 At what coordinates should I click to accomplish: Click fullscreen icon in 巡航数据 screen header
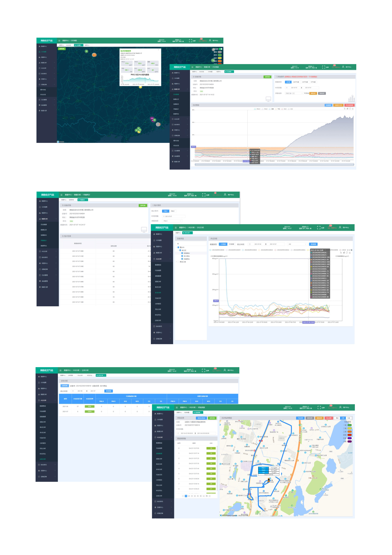(x=319, y=407)
